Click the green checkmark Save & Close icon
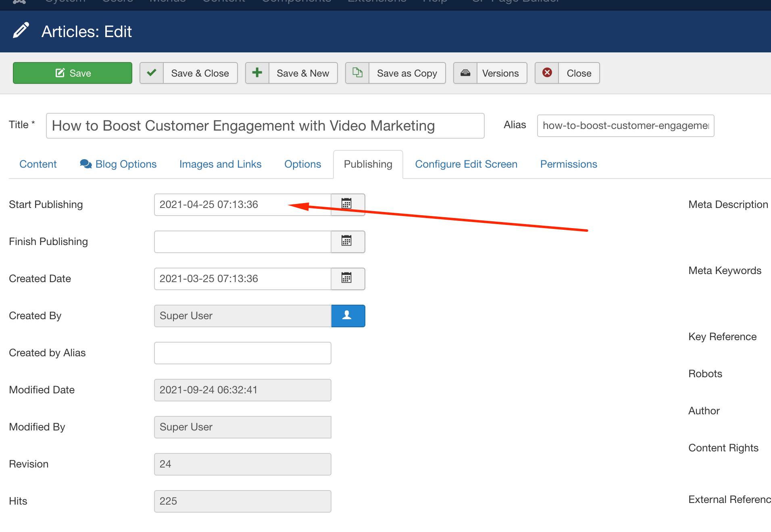Screen dimensions: 771x532 (152, 73)
